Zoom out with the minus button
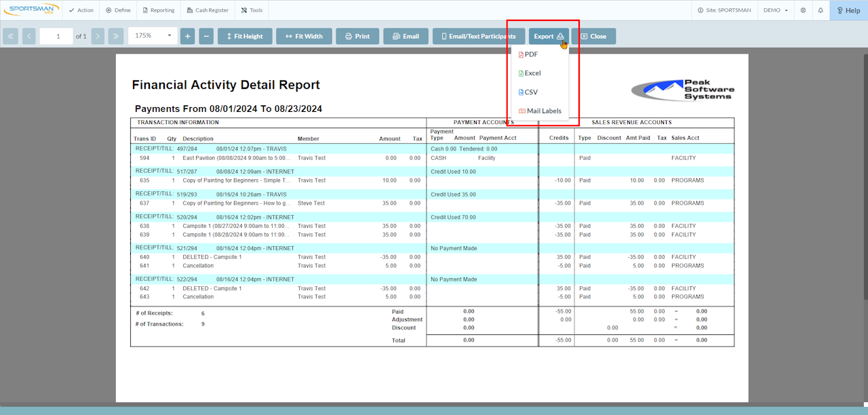Screen dimensions: 868x415 click(x=207, y=36)
